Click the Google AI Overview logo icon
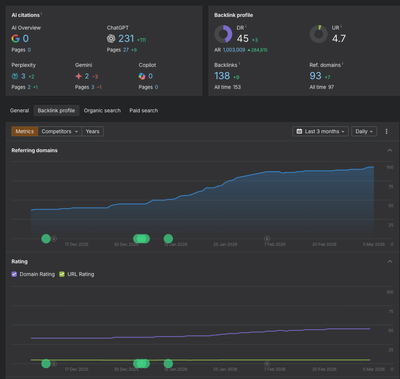 (x=15, y=39)
